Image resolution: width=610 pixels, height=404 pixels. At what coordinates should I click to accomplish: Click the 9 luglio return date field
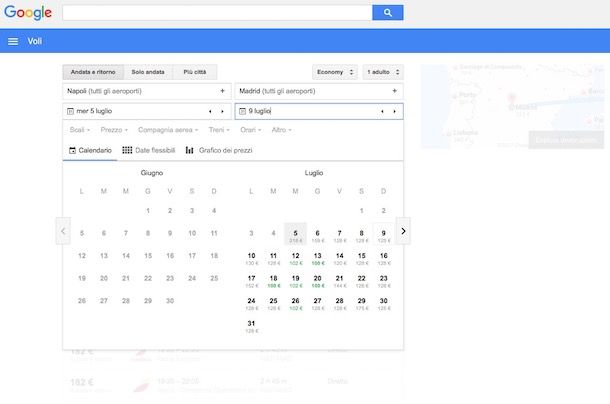pos(319,111)
